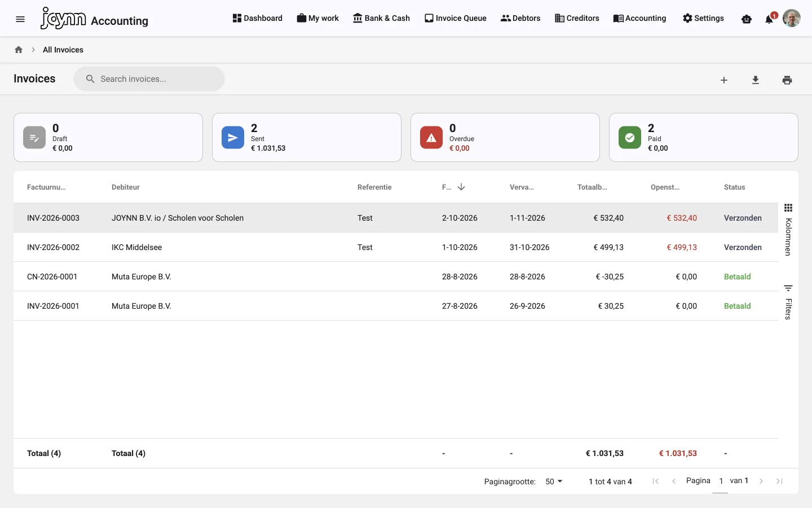Viewport: 812px width, 508px height.
Task: Jump to the first page arrow
Action: point(656,481)
